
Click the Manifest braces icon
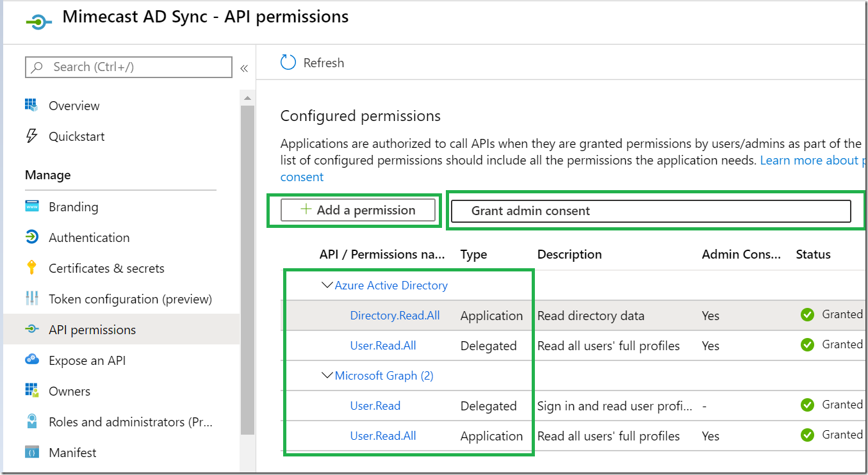[x=31, y=452]
